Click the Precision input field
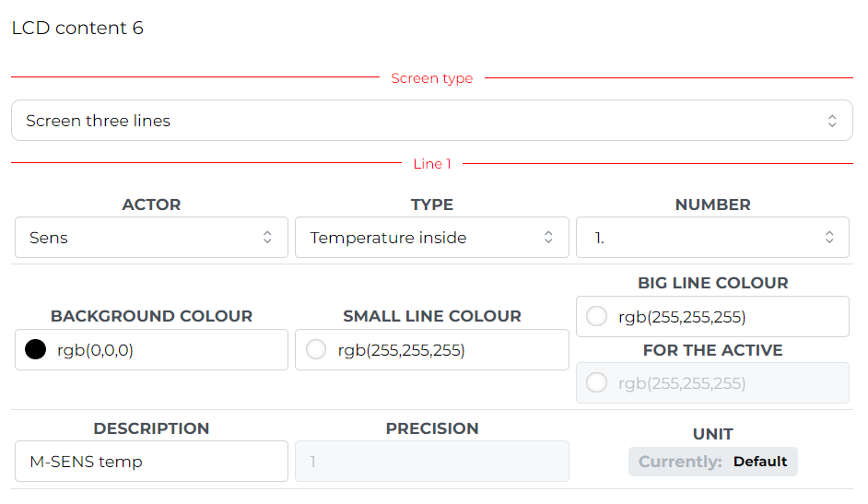Viewport: 868px width, 504px height. click(432, 462)
